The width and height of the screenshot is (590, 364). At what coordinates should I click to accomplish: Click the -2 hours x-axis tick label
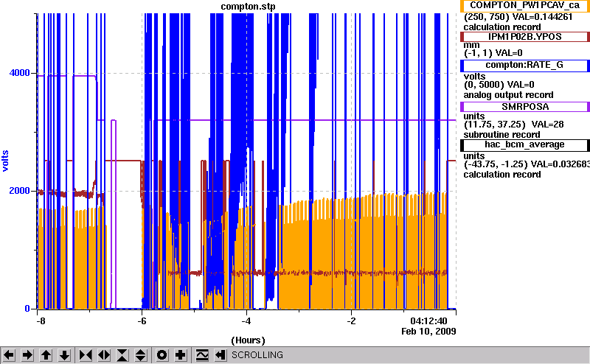tap(351, 321)
